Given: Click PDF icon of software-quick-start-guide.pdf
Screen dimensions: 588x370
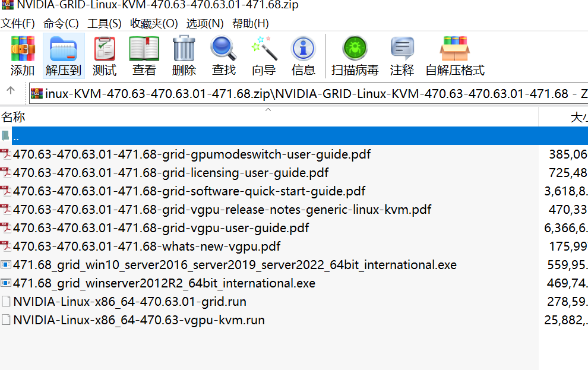Looking at the screenshot, I should point(5,191).
